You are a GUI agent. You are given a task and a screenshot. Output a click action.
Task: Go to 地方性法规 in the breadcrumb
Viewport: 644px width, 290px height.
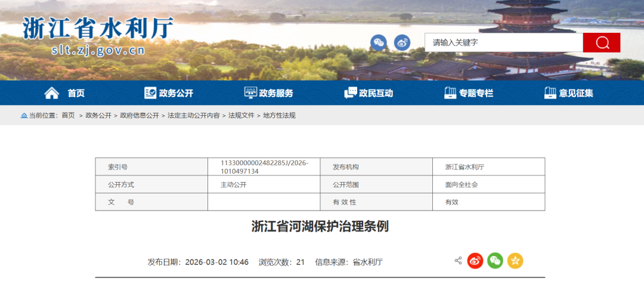279,116
